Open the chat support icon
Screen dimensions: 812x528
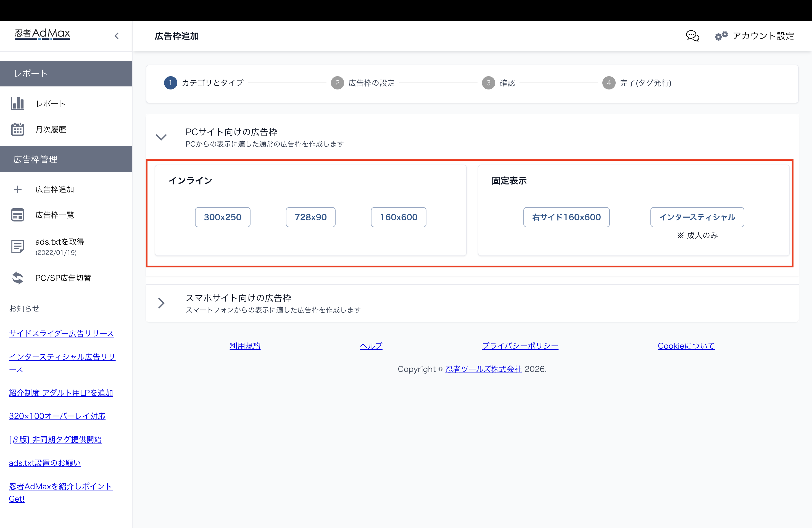pos(692,36)
